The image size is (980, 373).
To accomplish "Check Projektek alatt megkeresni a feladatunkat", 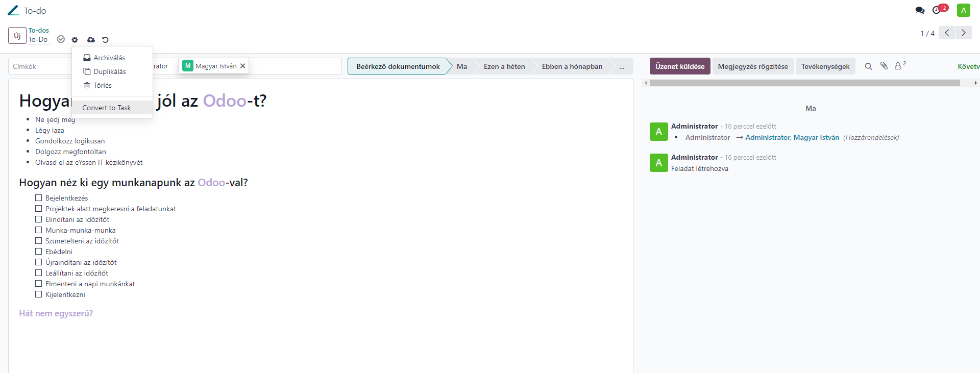I will pos(38,208).
